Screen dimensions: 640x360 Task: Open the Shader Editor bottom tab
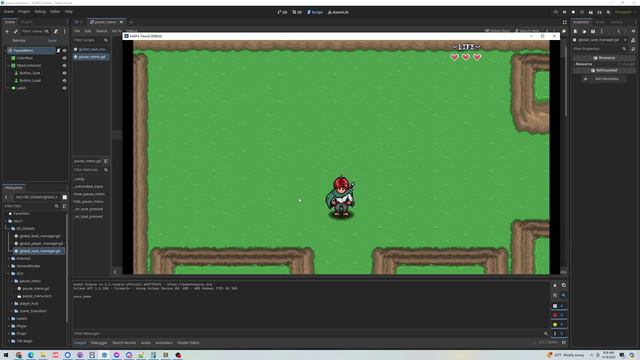click(188, 343)
